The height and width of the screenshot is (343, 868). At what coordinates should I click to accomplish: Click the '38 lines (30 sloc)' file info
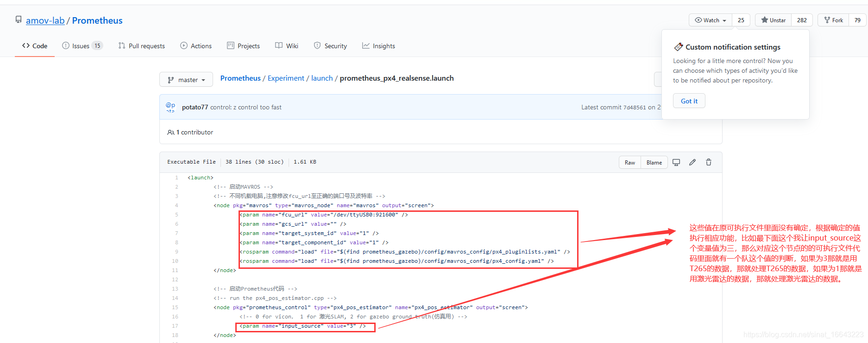254,162
